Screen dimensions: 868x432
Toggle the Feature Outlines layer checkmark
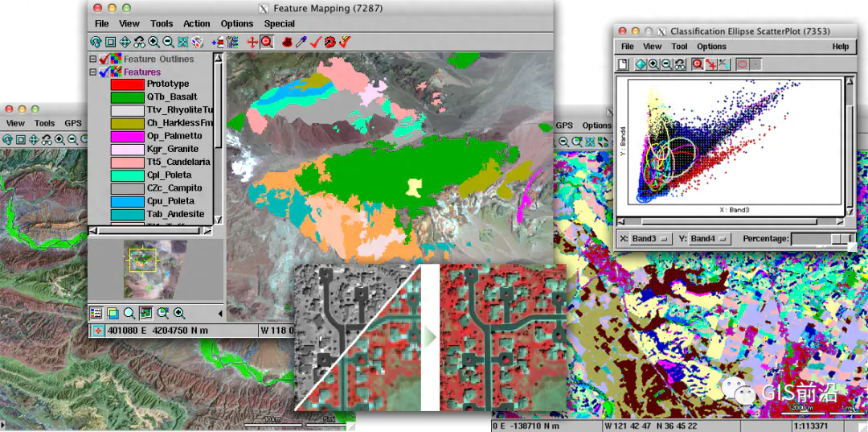[104, 60]
